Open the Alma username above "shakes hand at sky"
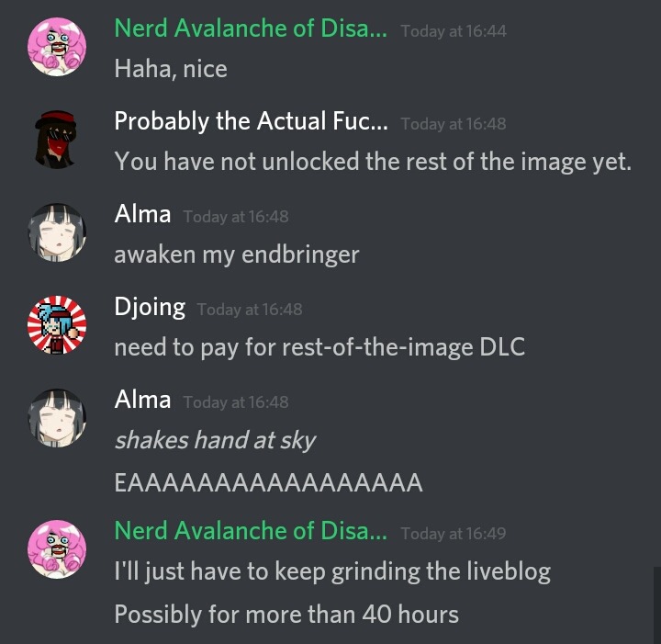 click(x=142, y=400)
